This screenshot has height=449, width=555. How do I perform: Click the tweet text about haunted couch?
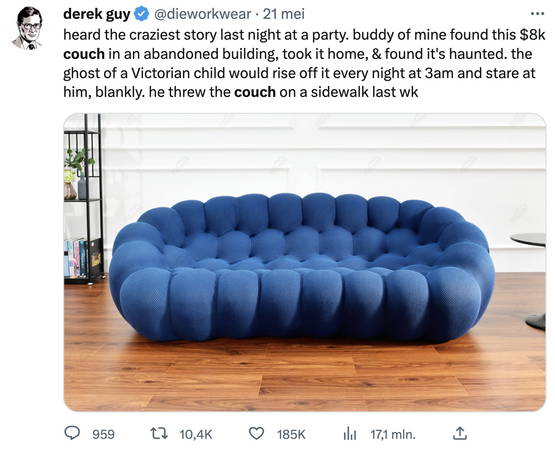[304, 63]
